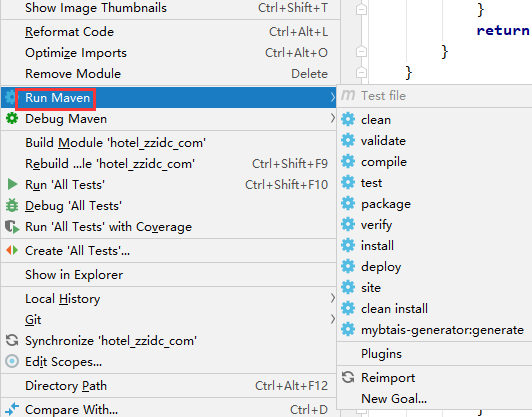532x417 pixels.
Task: Click the gear icon next to compile
Action: click(348, 162)
